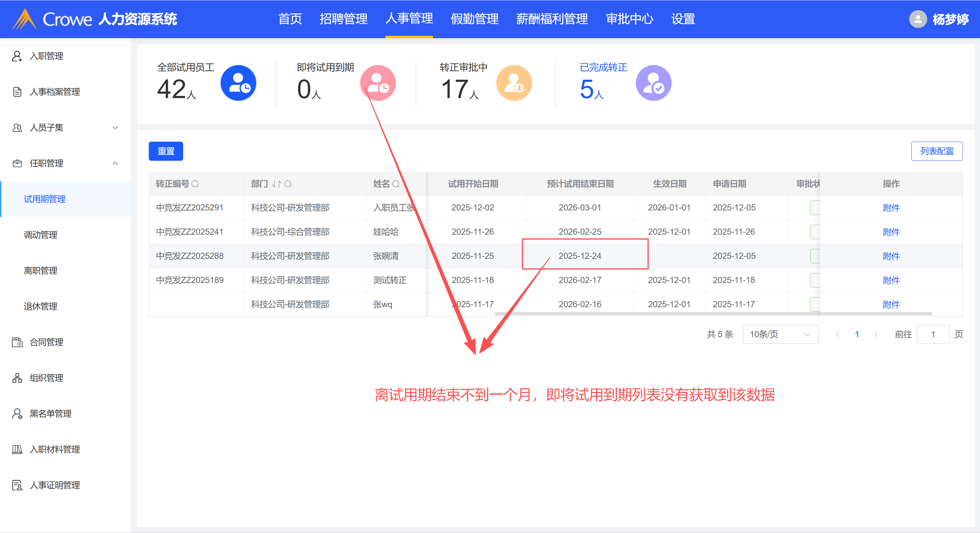Click the 重置 button
Screen dimensions: 980x533
pos(165,151)
